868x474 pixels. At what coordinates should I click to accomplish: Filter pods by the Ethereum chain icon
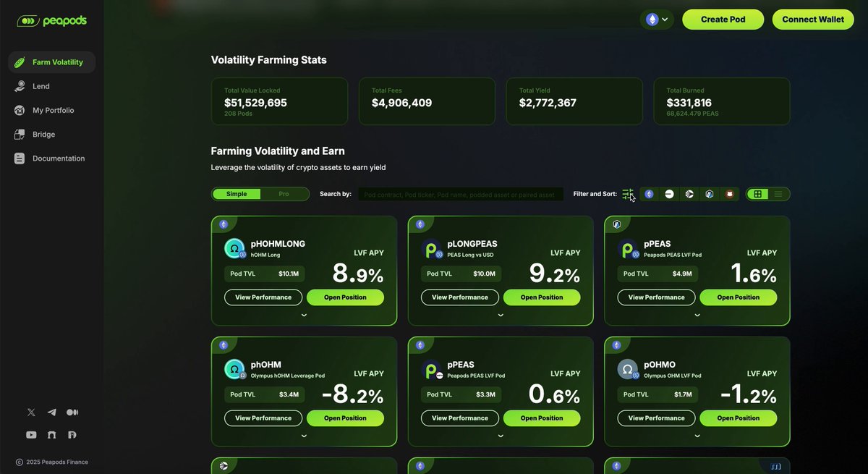pos(649,194)
